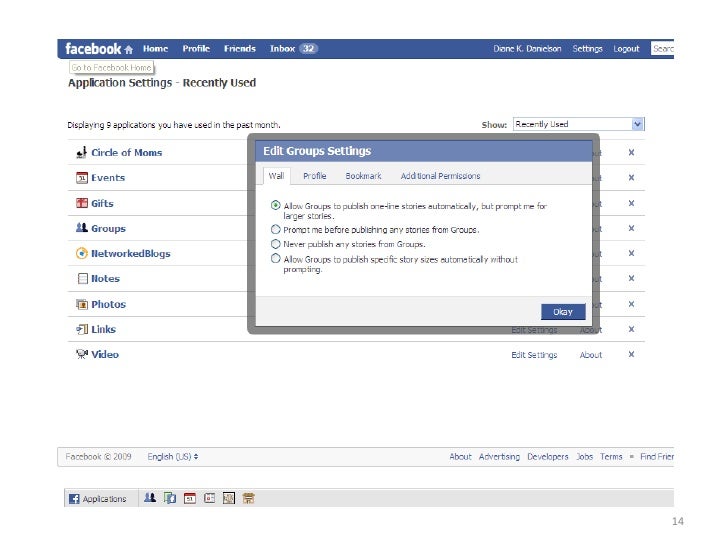Remove Circle of Moms with its X

pos(631,152)
